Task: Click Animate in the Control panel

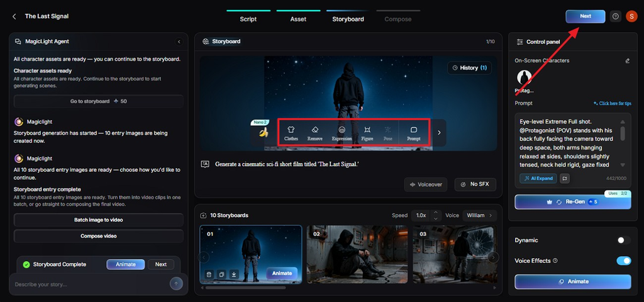Action: coord(572,282)
